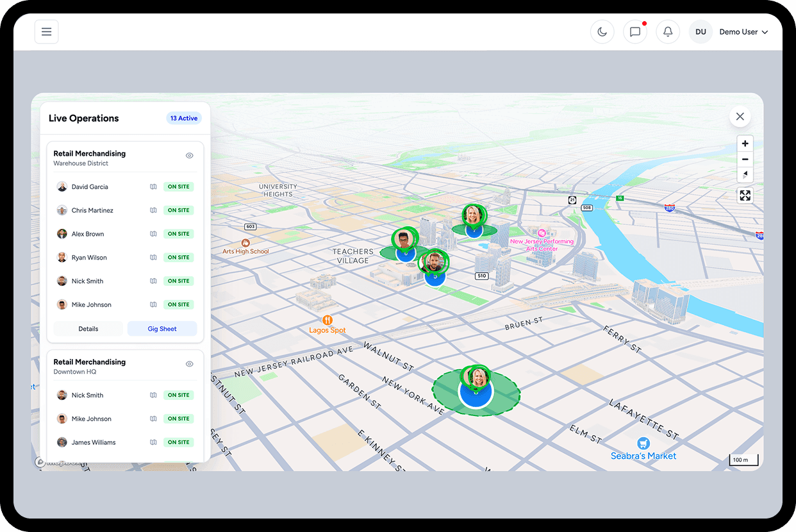796x532 pixels.
Task: Zoom out using the minus map control
Action: coord(745,159)
